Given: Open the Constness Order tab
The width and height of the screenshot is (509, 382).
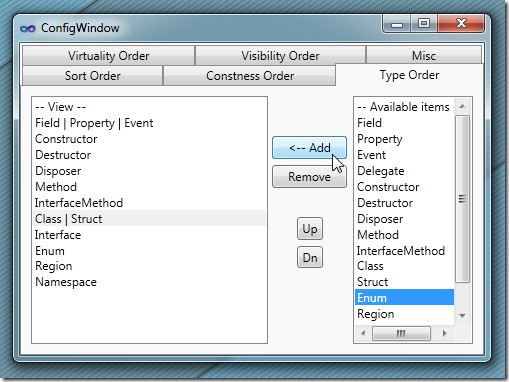Looking at the screenshot, I should (250, 76).
